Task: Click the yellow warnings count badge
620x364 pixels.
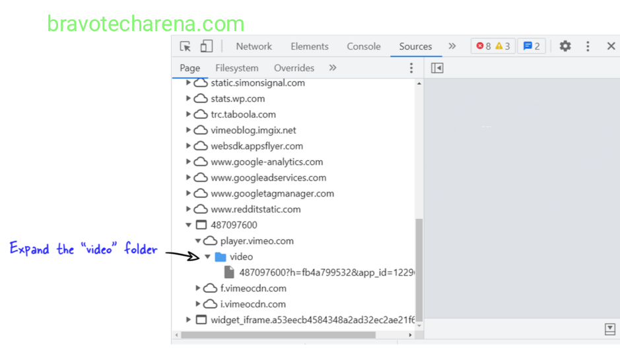Action: [x=502, y=46]
